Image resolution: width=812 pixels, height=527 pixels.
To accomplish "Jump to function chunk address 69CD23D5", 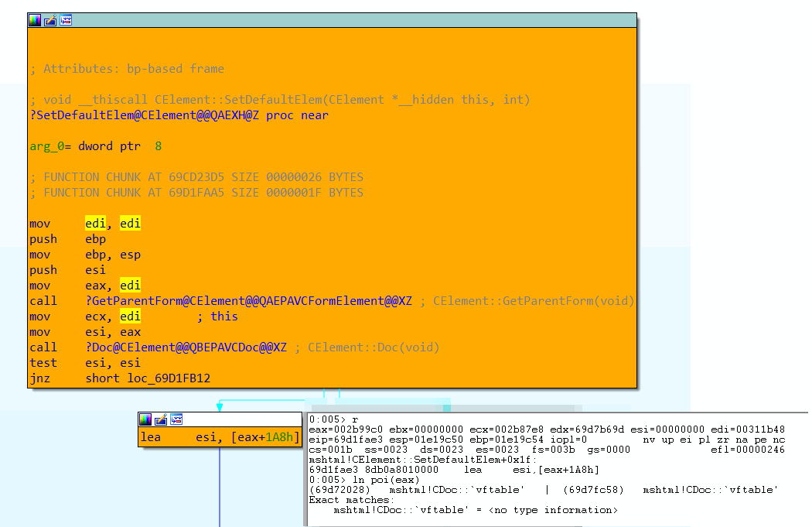I will (196, 177).
